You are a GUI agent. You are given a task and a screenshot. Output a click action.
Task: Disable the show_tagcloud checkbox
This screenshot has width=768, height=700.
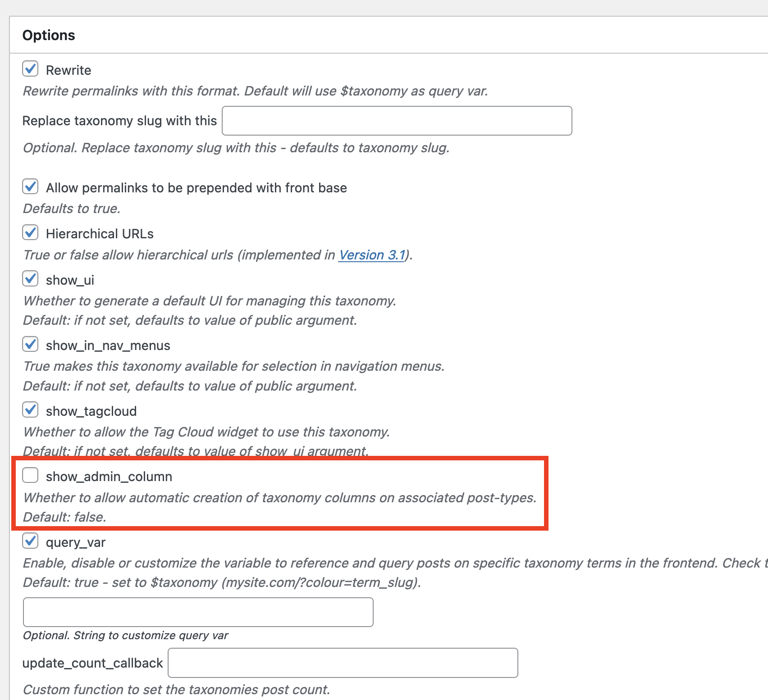pos(30,410)
